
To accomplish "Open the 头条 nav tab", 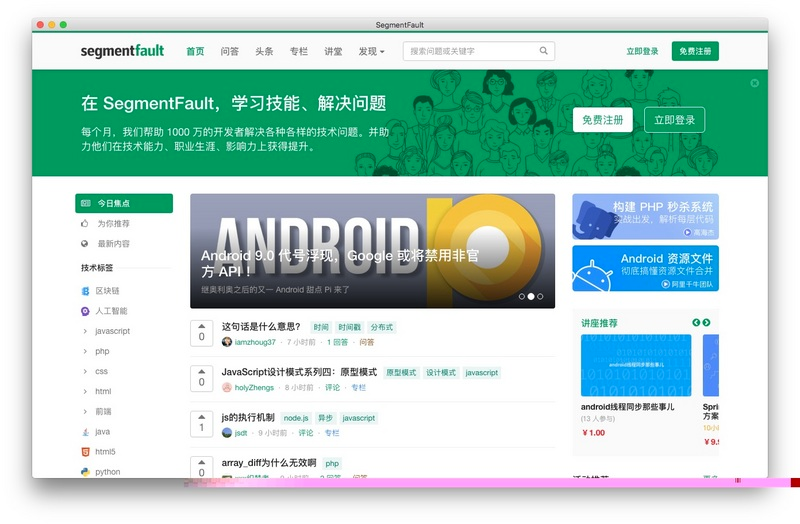I will pyautogui.click(x=264, y=51).
